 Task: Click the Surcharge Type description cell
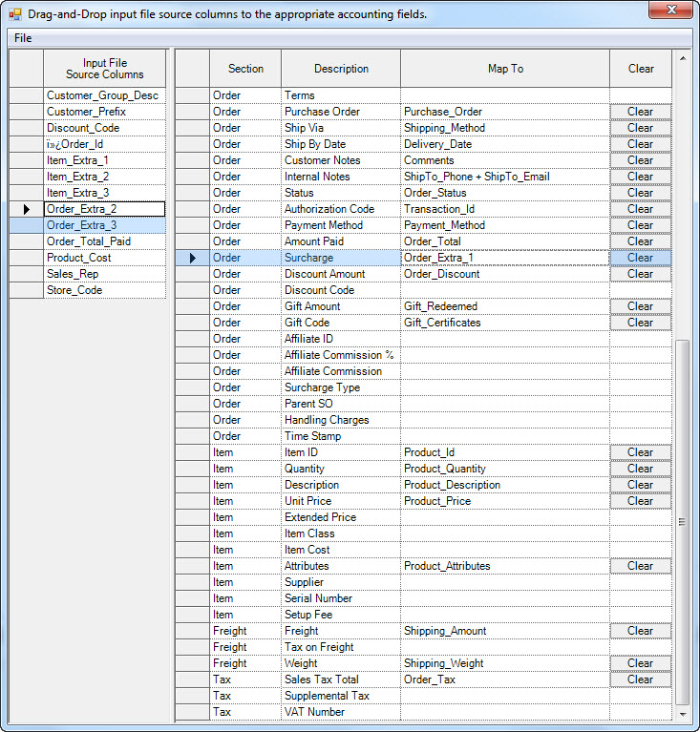(341, 387)
